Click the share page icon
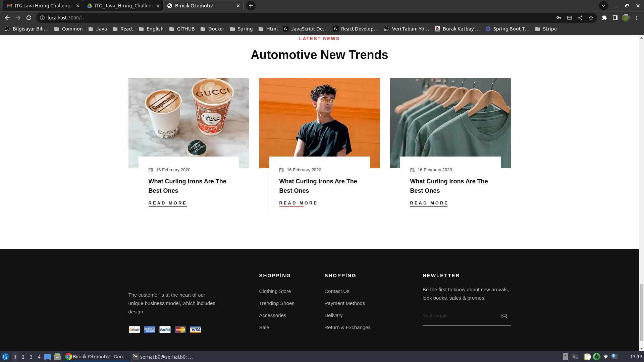Image resolution: width=644 pixels, height=362 pixels. [580, 18]
